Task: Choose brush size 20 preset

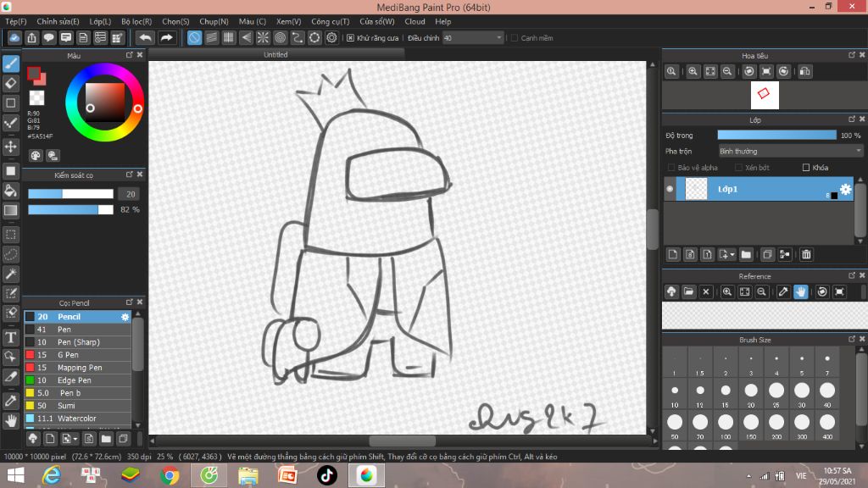Action: pos(751,394)
